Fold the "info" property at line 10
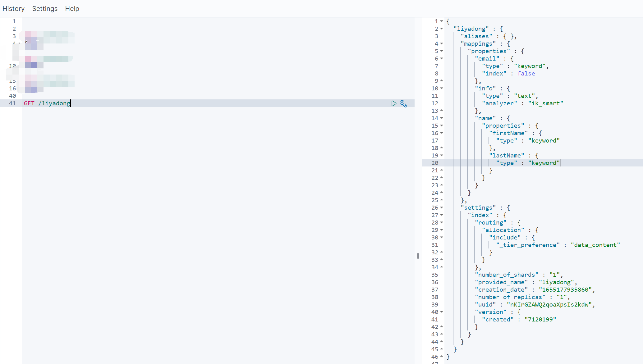643x364 pixels. 442,88
